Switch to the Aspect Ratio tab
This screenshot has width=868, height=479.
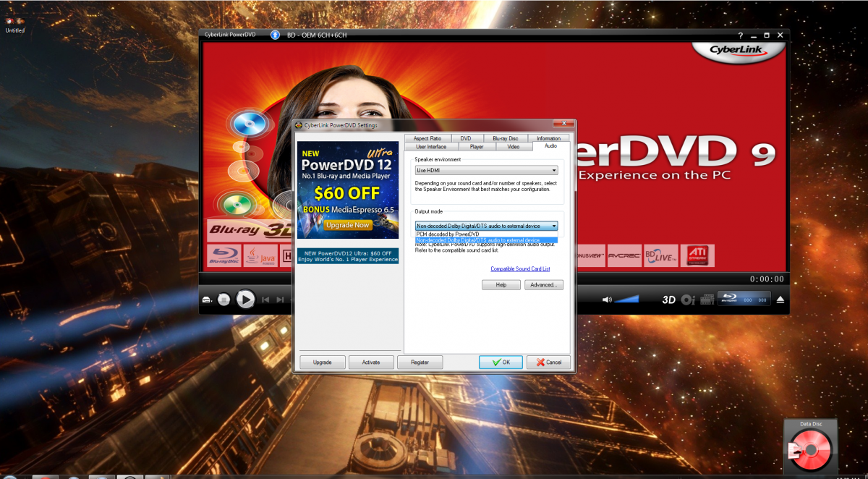point(427,138)
